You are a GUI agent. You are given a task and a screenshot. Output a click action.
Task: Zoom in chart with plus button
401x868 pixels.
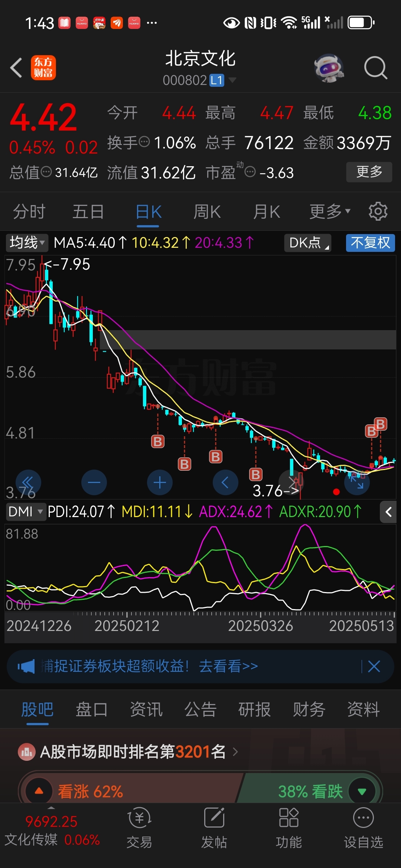[x=160, y=482]
